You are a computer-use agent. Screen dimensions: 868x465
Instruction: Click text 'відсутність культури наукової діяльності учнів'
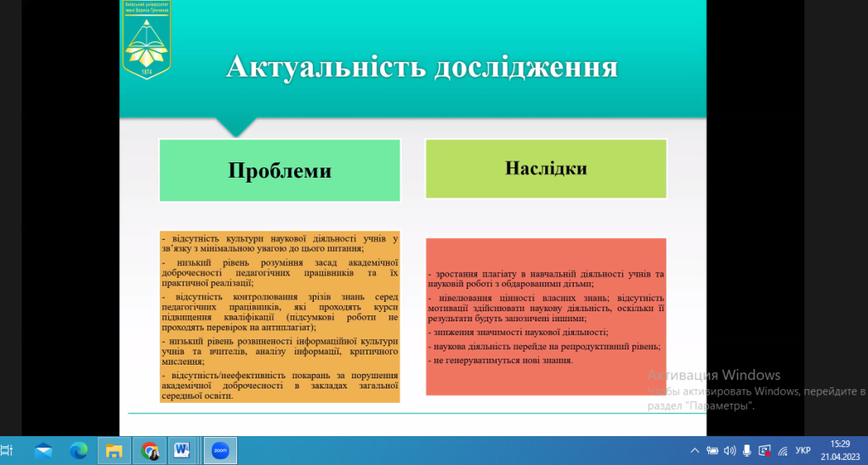pos(279,239)
